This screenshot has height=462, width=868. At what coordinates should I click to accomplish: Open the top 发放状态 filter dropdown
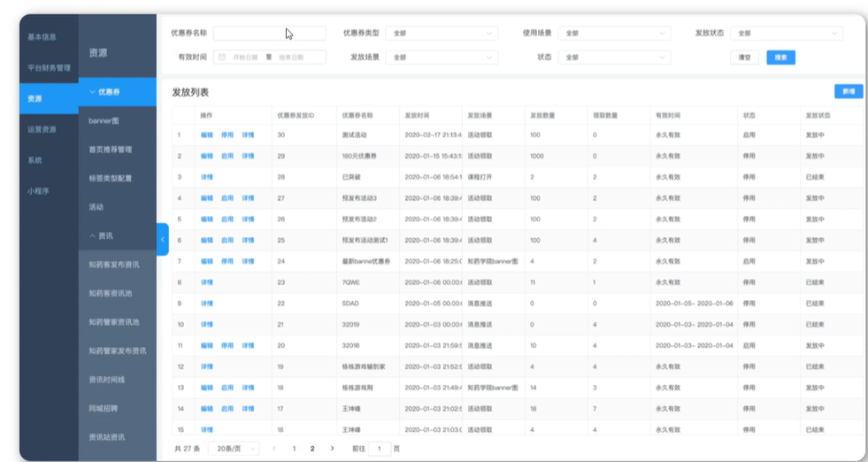(787, 34)
